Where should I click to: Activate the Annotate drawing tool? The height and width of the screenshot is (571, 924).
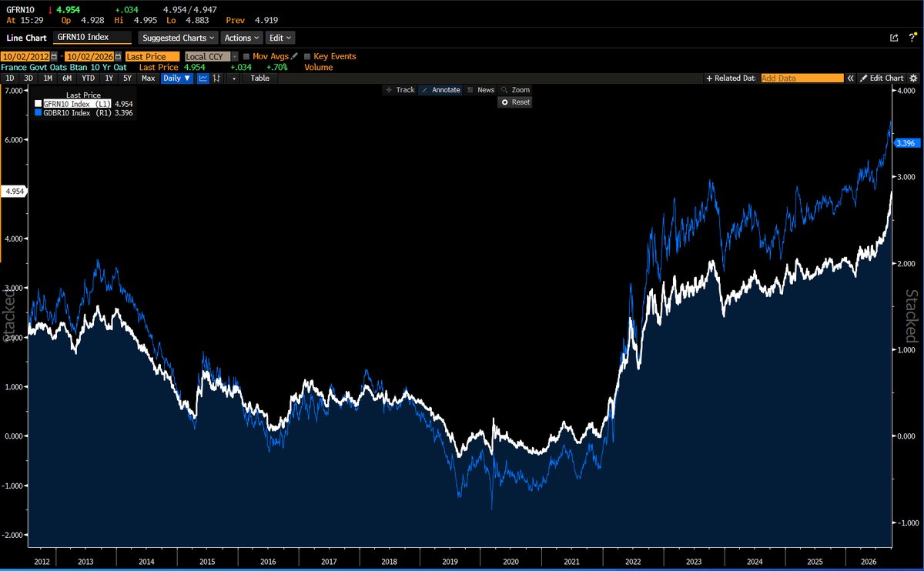tap(441, 90)
